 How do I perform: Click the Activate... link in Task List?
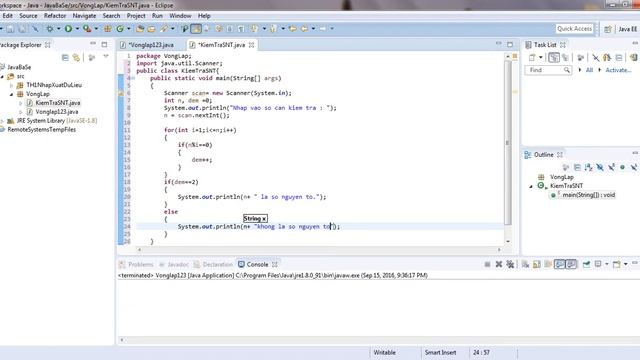[x=618, y=70]
